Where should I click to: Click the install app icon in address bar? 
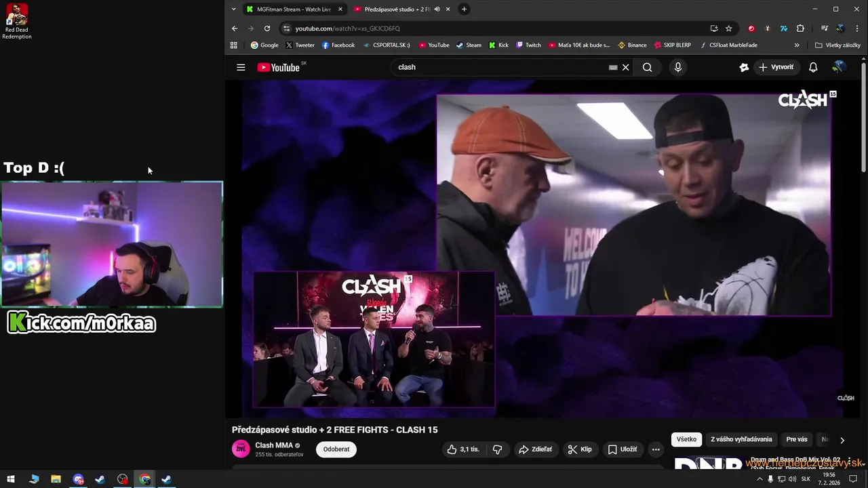pyautogui.click(x=714, y=28)
